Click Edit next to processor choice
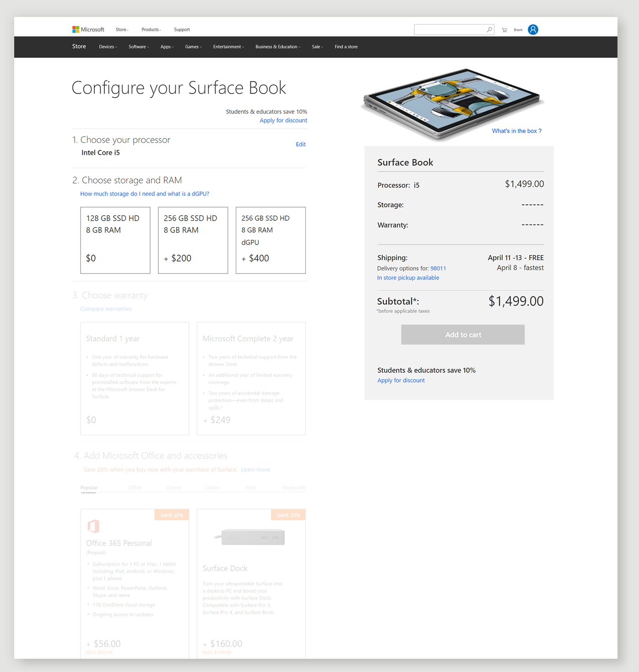639x672 pixels. click(x=301, y=144)
